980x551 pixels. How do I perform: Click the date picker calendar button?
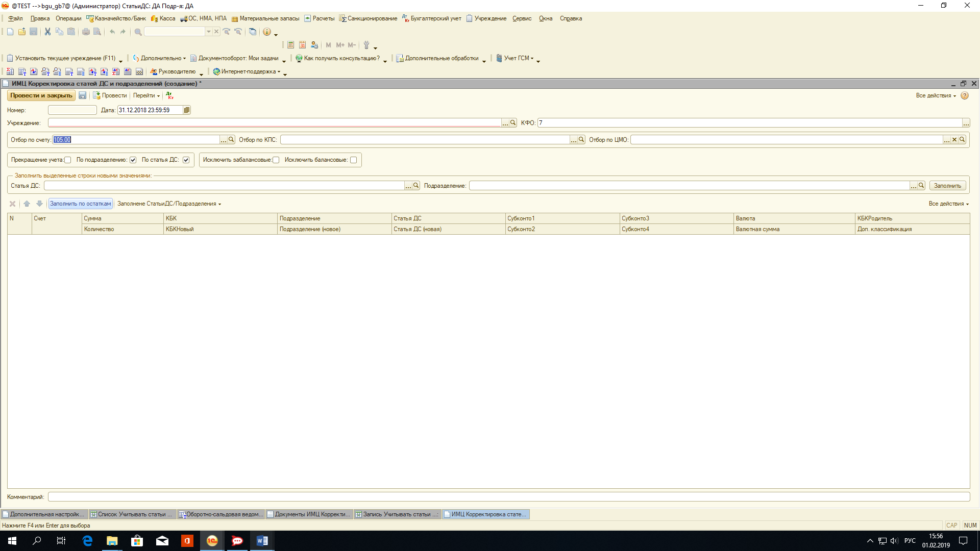tap(187, 110)
